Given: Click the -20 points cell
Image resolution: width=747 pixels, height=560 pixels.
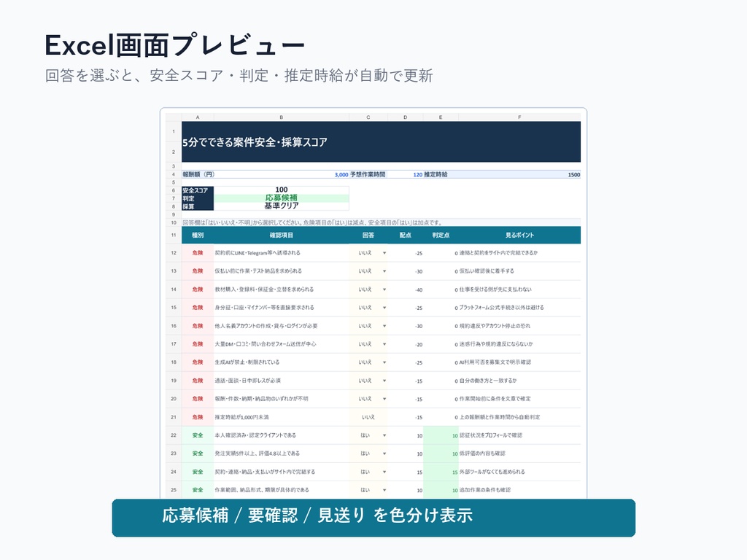Looking at the screenshot, I should pyautogui.click(x=406, y=344).
